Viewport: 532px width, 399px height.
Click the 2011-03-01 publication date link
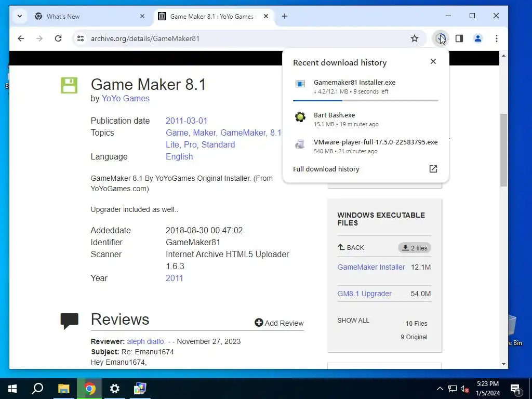187,121
